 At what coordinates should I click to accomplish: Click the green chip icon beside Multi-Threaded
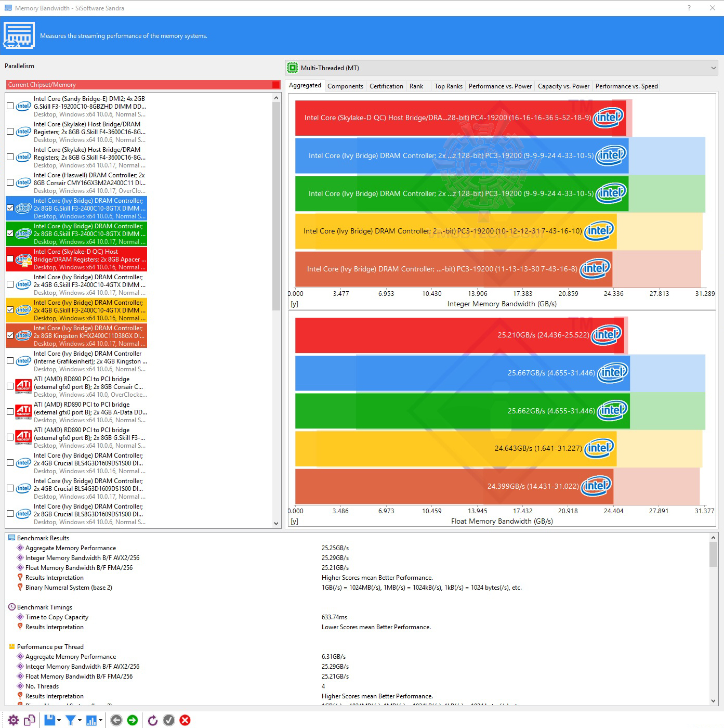point(293,68)
